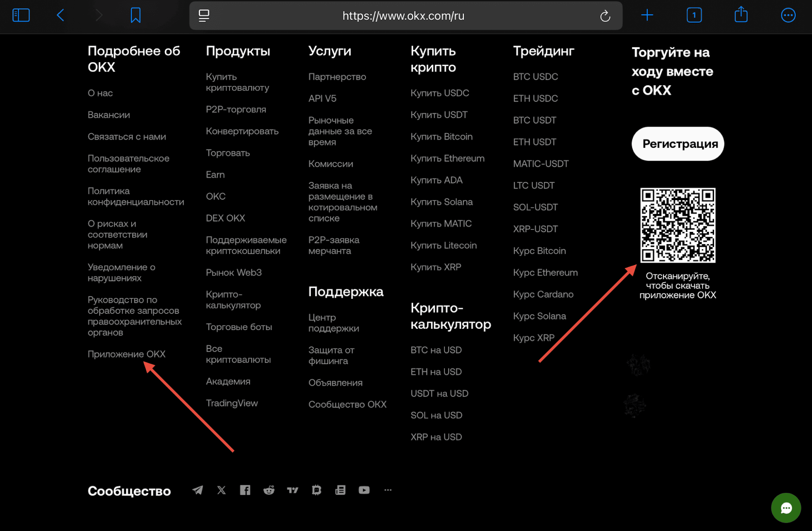
Task: Open Конвертировать link
Action: click(242, 131)
